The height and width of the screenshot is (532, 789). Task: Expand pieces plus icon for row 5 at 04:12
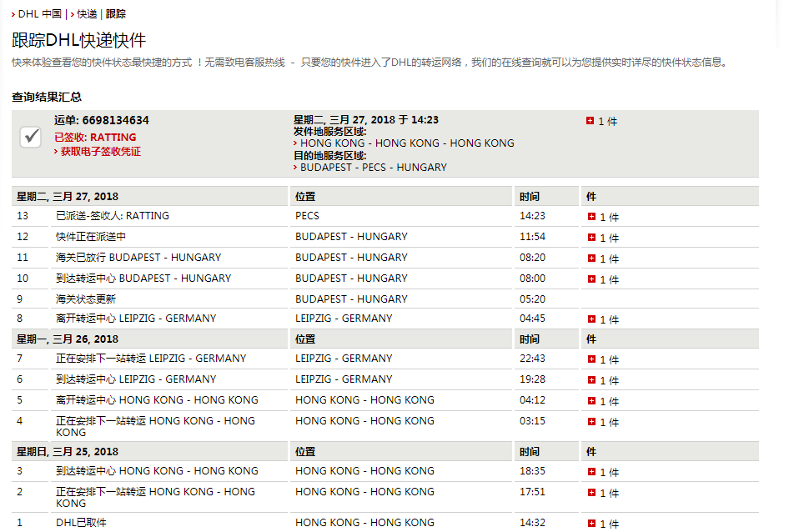[592, 400]
